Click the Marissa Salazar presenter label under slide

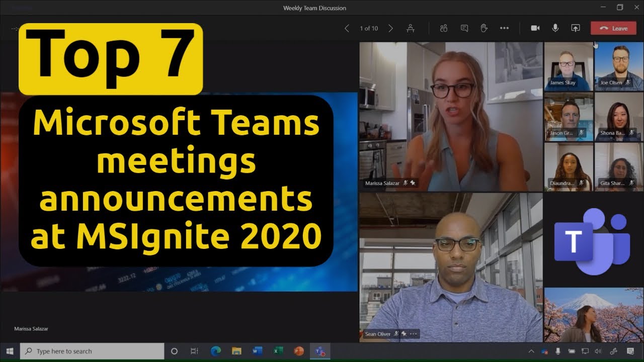click(x=31, y=329)
